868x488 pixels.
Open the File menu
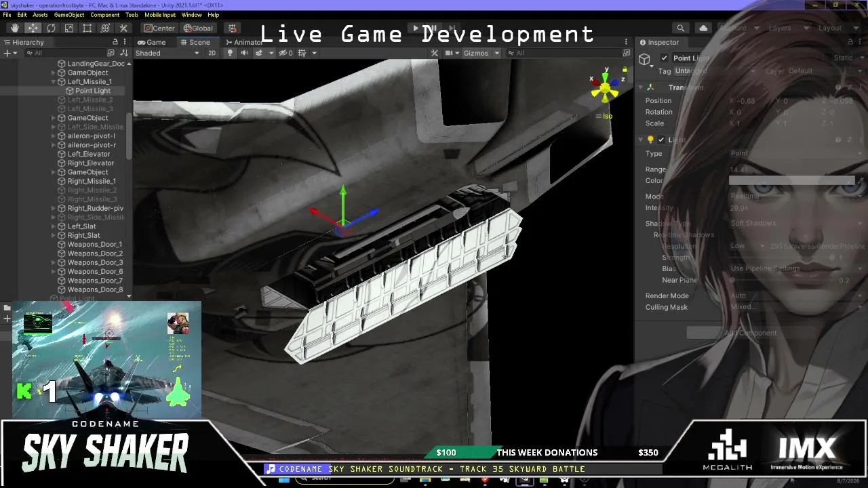(x=7, y=15)
